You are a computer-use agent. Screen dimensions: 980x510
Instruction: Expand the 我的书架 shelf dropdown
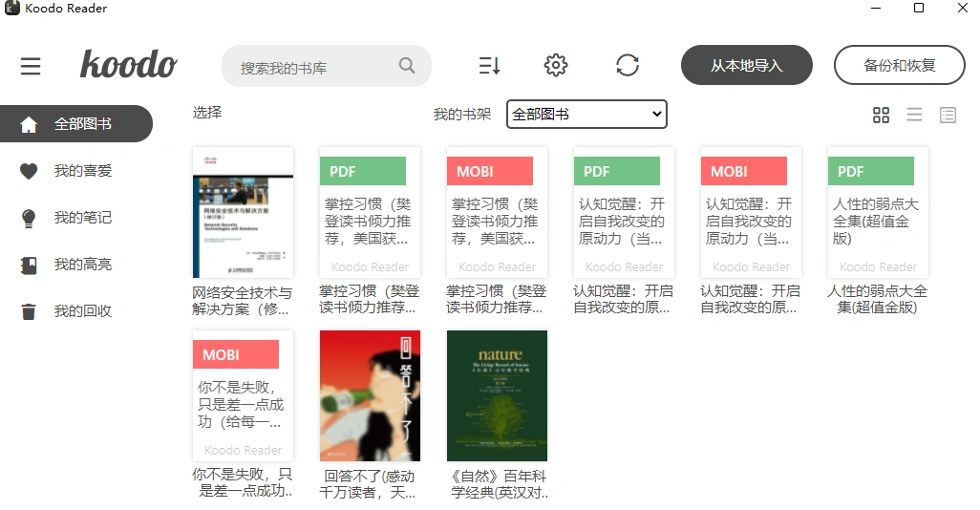(x=586, y=115)
